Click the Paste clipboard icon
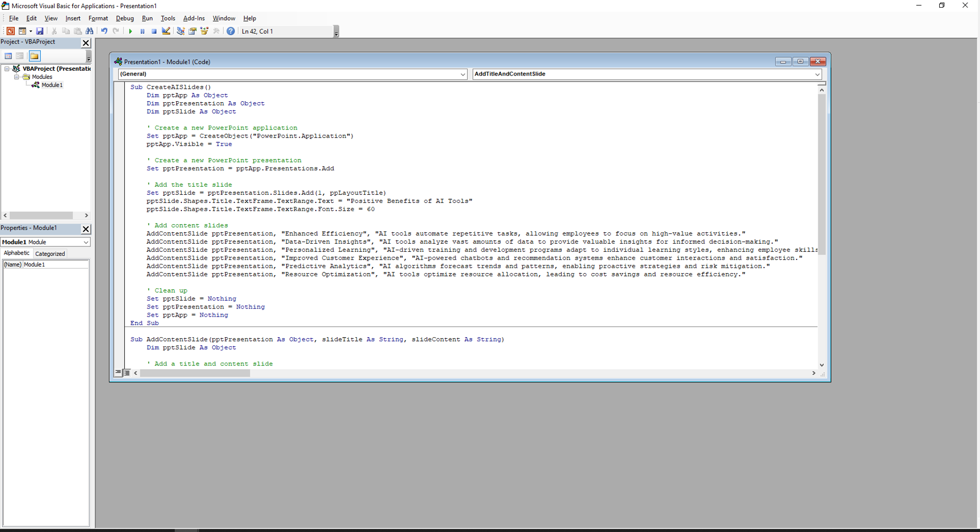980x532 pixels. pos(78,31)
